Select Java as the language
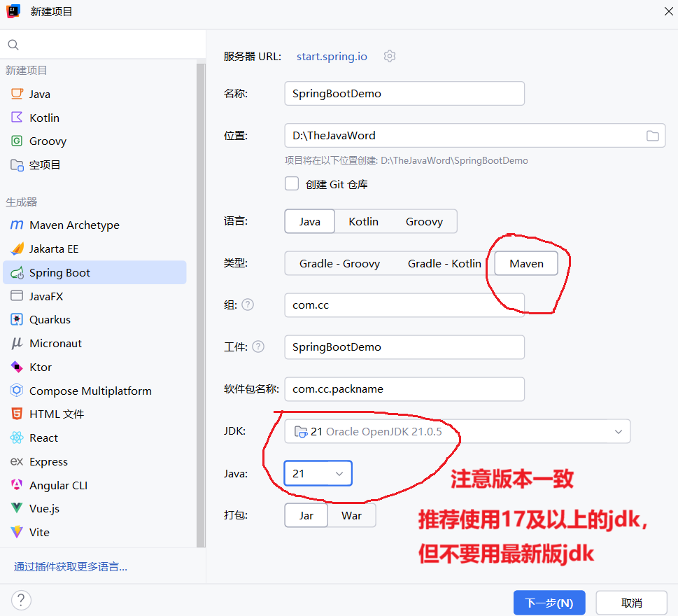This screenshot has width=678, height=616. point(309,221)
